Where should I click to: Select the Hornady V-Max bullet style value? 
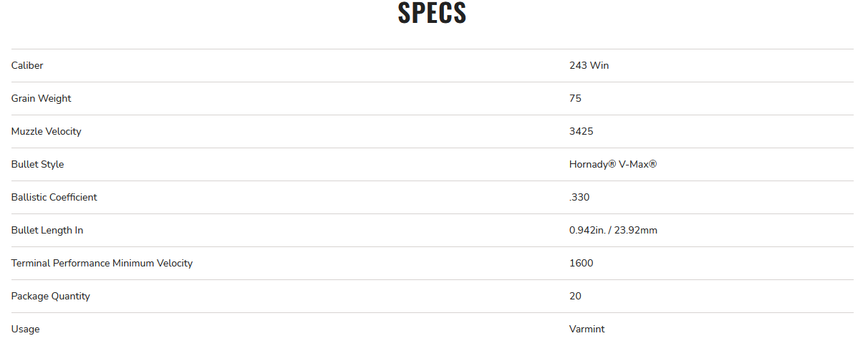tap(613, 164)
